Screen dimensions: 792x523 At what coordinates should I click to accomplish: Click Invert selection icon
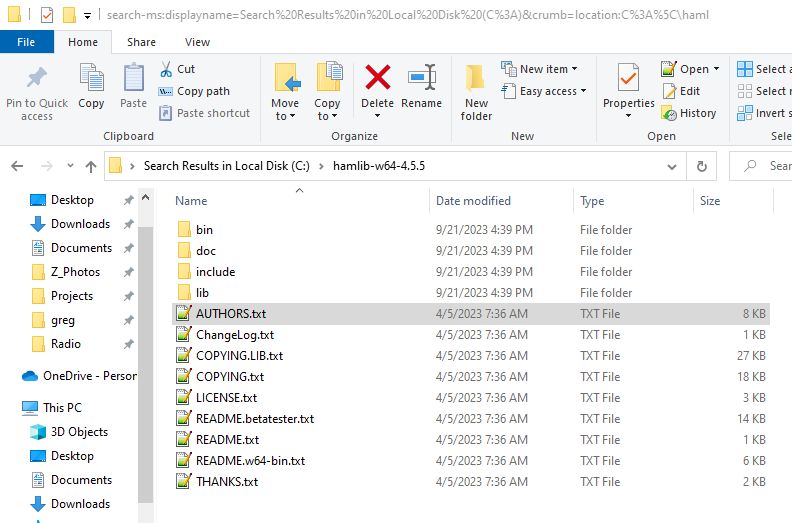point(745,113)
